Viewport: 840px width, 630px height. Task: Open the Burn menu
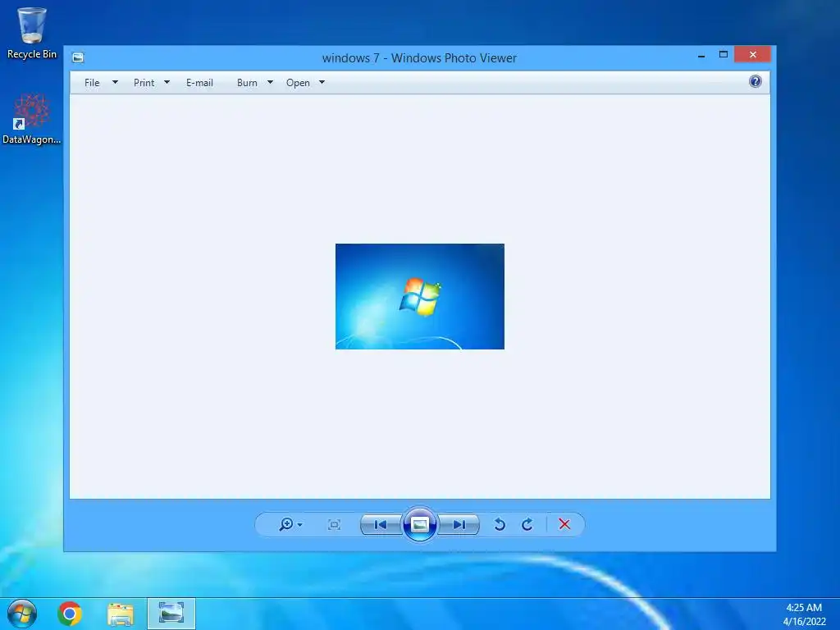(x=247, y=83)
